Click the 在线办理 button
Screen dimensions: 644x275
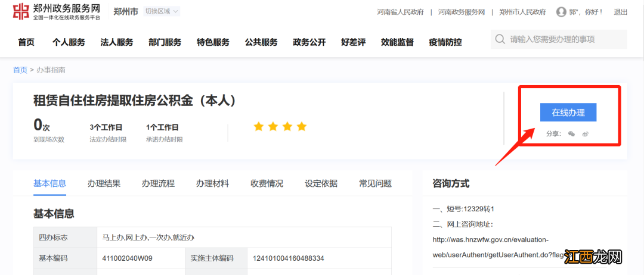tap(568, 112)
